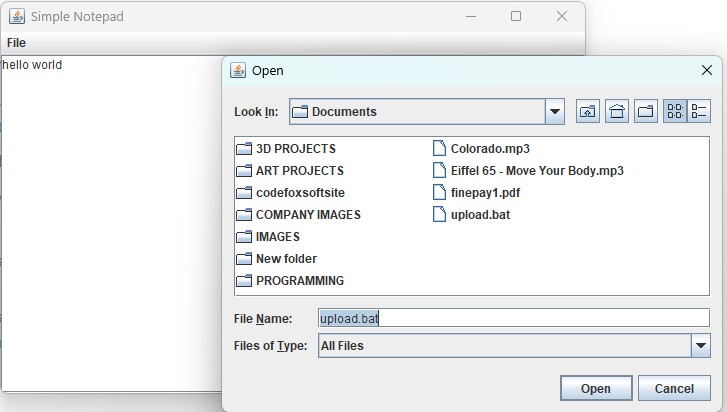Click the Simple Notepad text area
This screenshot has height=412, width=727.
pos(111,224)
